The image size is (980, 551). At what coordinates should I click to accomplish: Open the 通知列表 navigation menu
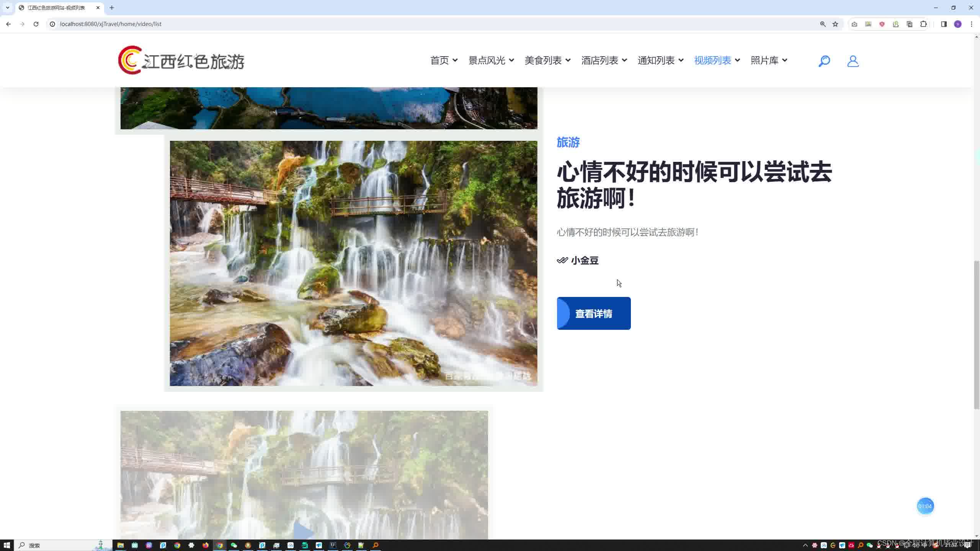660,60
